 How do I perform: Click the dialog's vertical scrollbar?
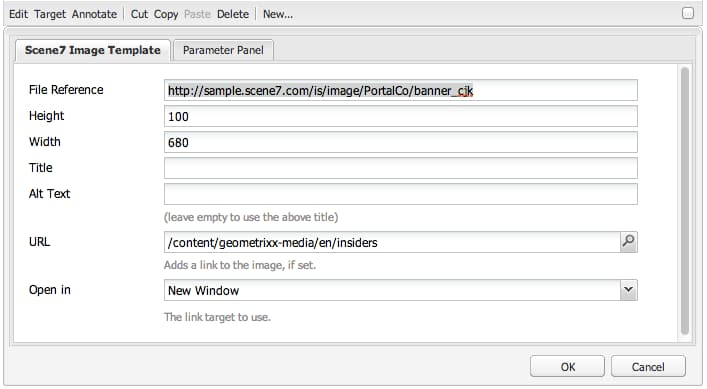[x=684, y=201]
